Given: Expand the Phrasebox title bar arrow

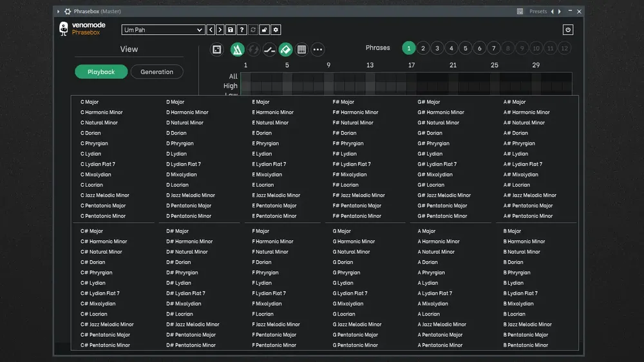Looking at the screenshot, I should (59, 12).
